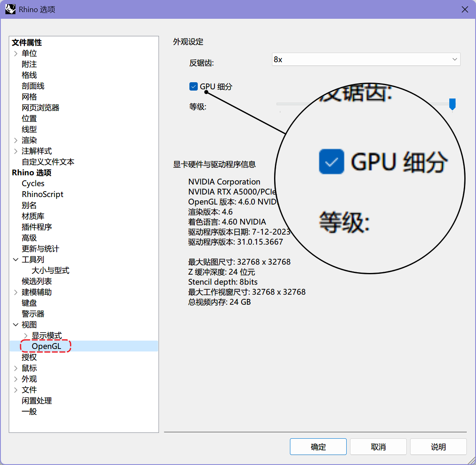
Task: Expand the 外观 tree node
Action: [16, 379]
